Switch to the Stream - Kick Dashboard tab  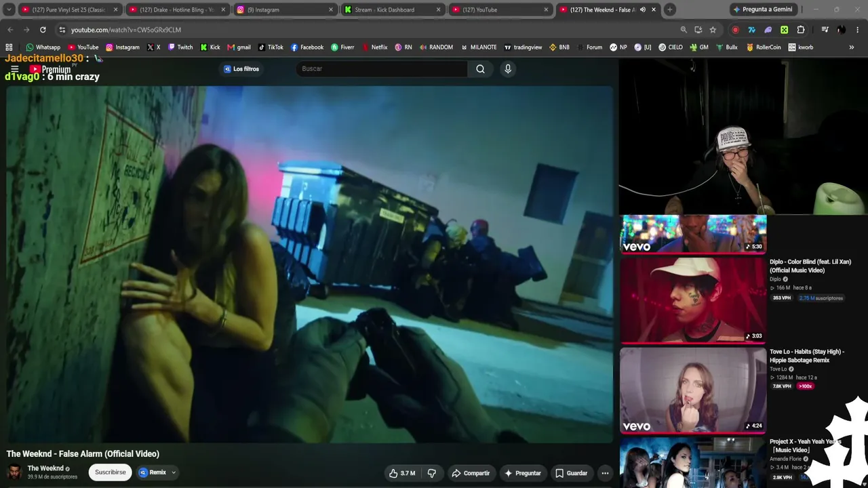pyautogui.click(x=393, y=9)
